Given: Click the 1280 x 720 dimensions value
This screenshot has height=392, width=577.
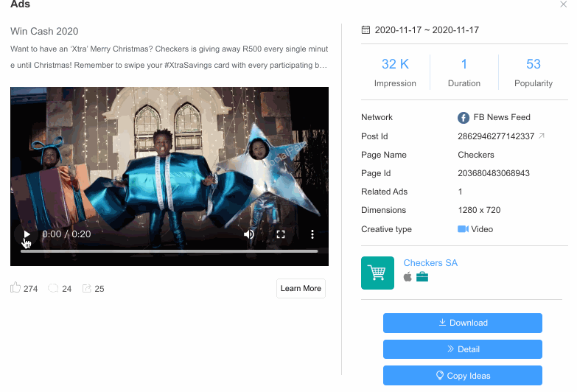Looking at the screenshot, I should (x=479, y=210).
